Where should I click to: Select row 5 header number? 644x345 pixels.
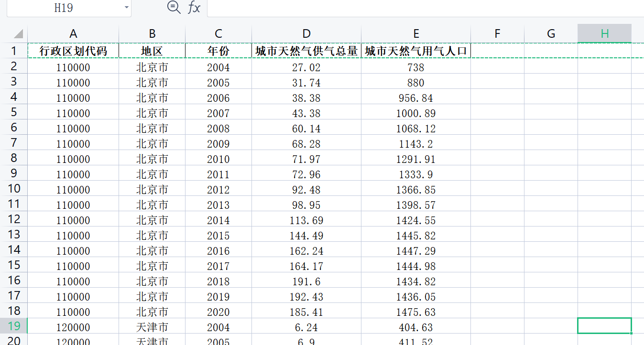pyautogui.click(x=14, y=112)
